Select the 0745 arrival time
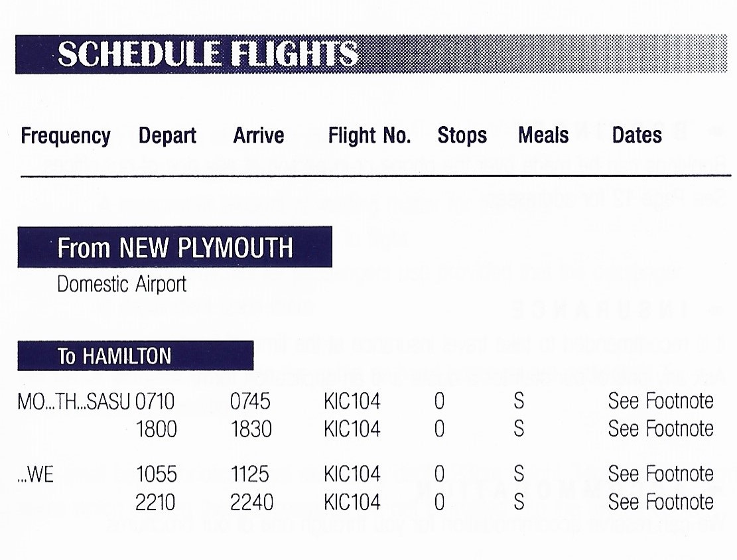737x560 pixels. tap(251, 402)
